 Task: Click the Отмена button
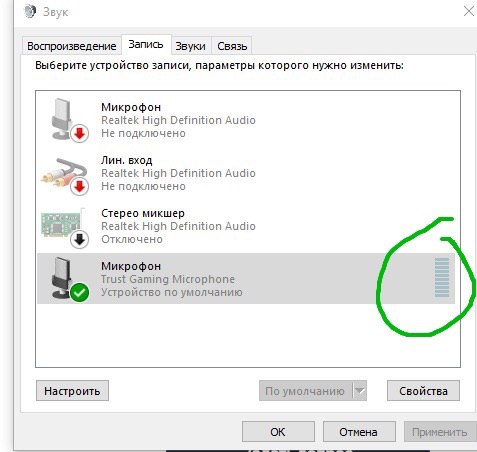(359, 432)
